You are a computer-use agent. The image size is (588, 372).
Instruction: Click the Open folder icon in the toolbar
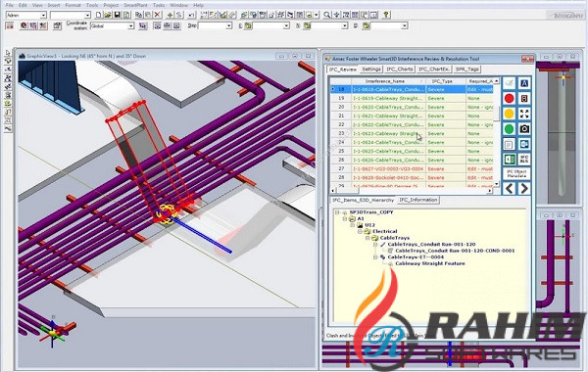108,15
